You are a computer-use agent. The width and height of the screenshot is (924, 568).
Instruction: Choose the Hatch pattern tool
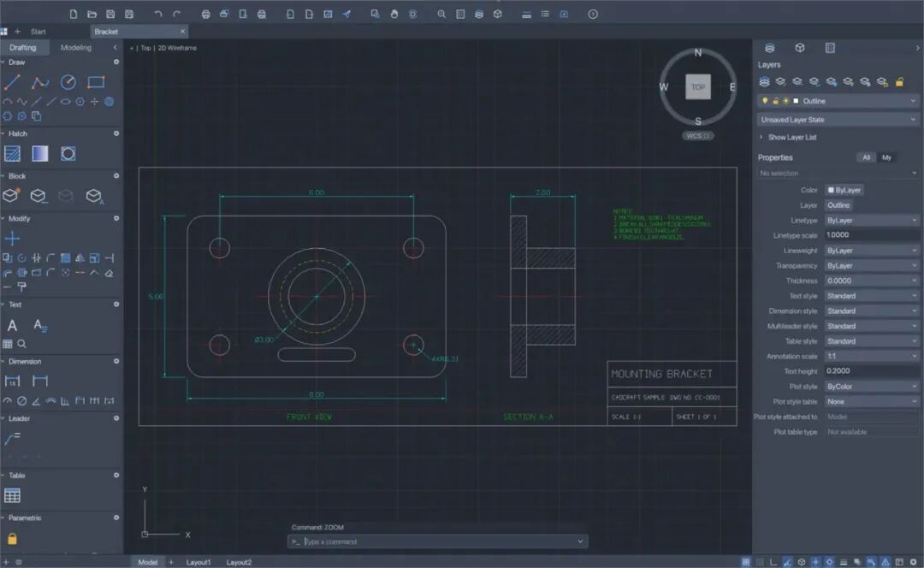pyautogui.click(x=12, y=154)
